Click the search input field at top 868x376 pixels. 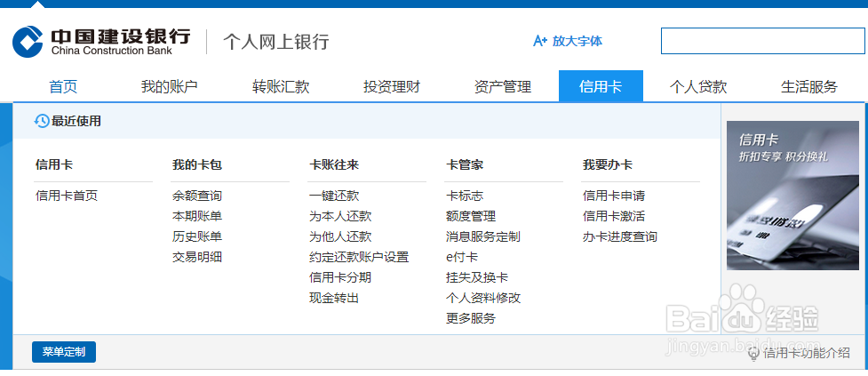coord(762,41)
